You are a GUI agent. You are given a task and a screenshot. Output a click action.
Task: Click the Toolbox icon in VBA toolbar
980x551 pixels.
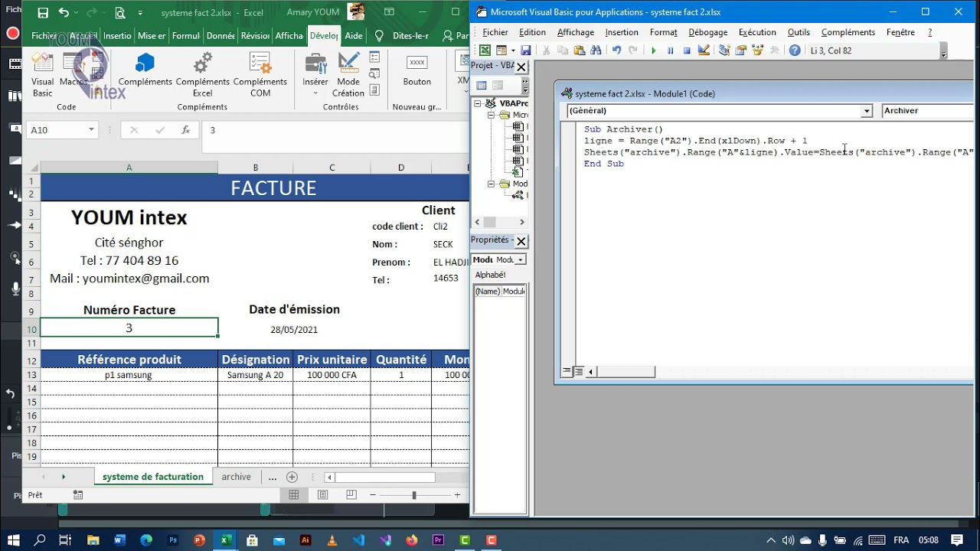[x=775, y=51]
